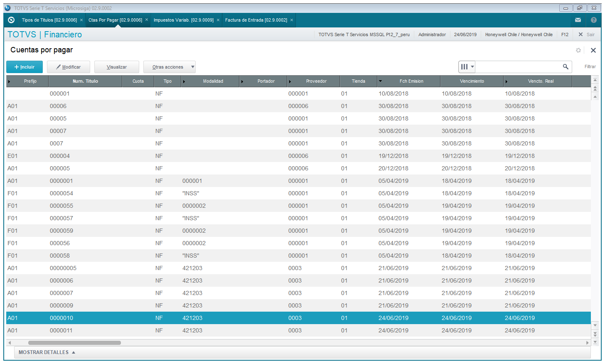Close the Cuentas por pagar panel X
Viewport: 605px width, 364px height.
click(593, 50)
